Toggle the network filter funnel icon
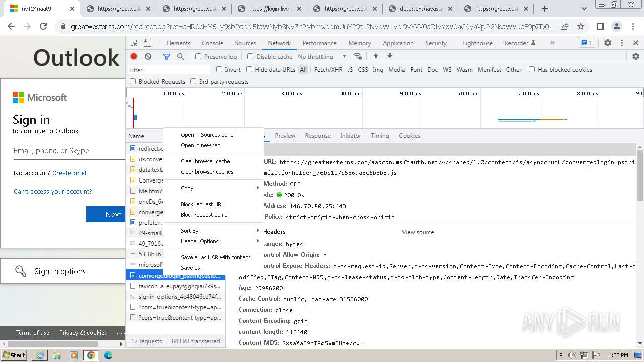This screenshot has height=362, width=644. (x=167, y=57)
